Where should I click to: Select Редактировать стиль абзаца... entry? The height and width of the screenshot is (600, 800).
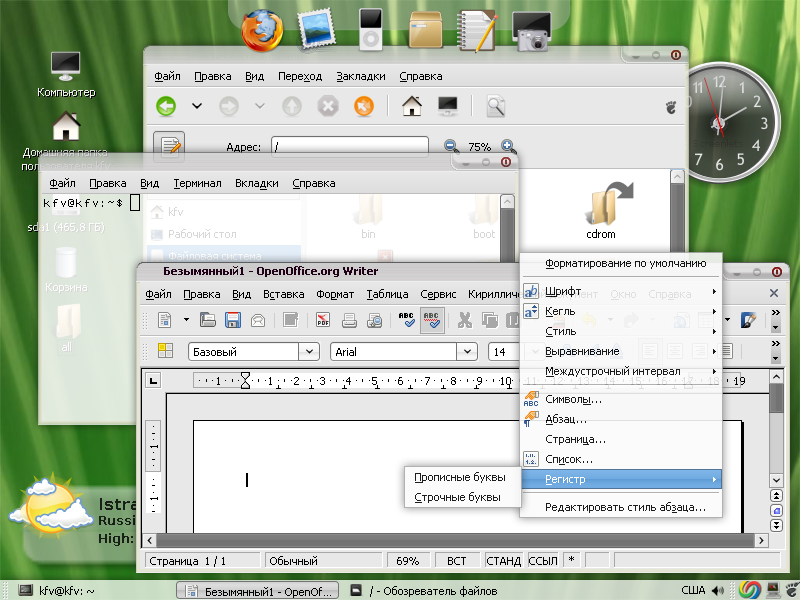point(621,507)
